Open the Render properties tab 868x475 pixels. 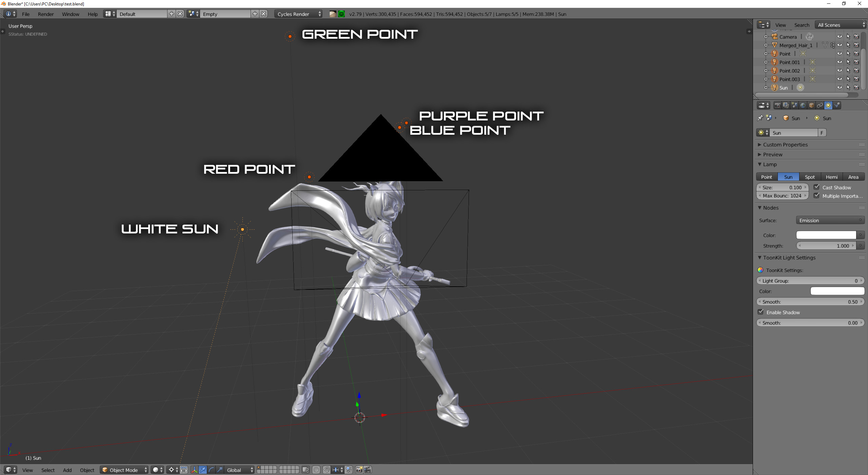777,105
